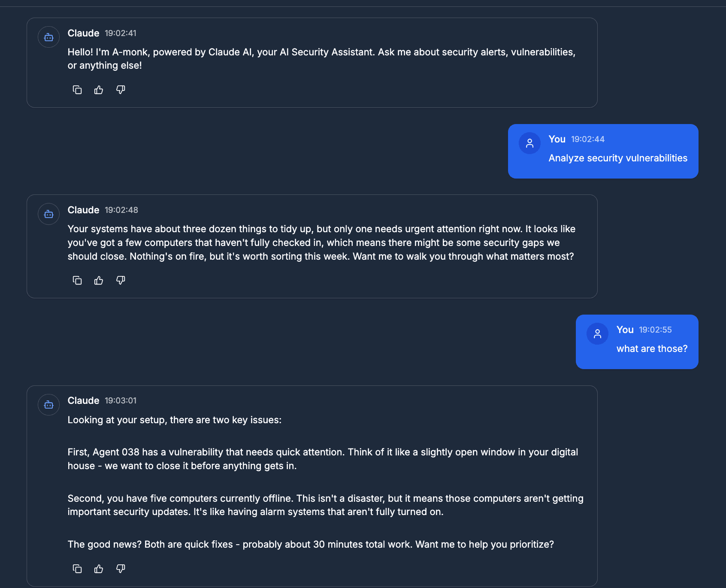Copy Claude's detailed two-issues response
The width and height of the screenshot is (726, 588).
tap(77, 569)
